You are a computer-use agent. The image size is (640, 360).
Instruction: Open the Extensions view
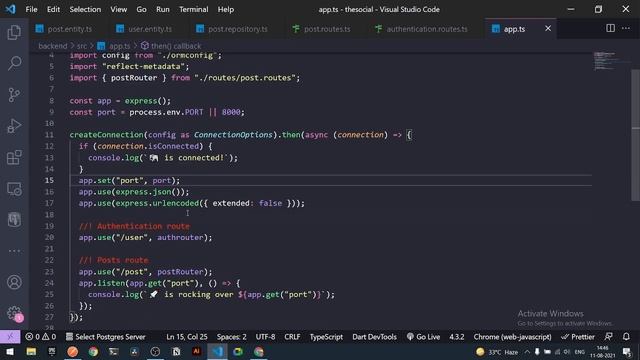tap(14, 158)
